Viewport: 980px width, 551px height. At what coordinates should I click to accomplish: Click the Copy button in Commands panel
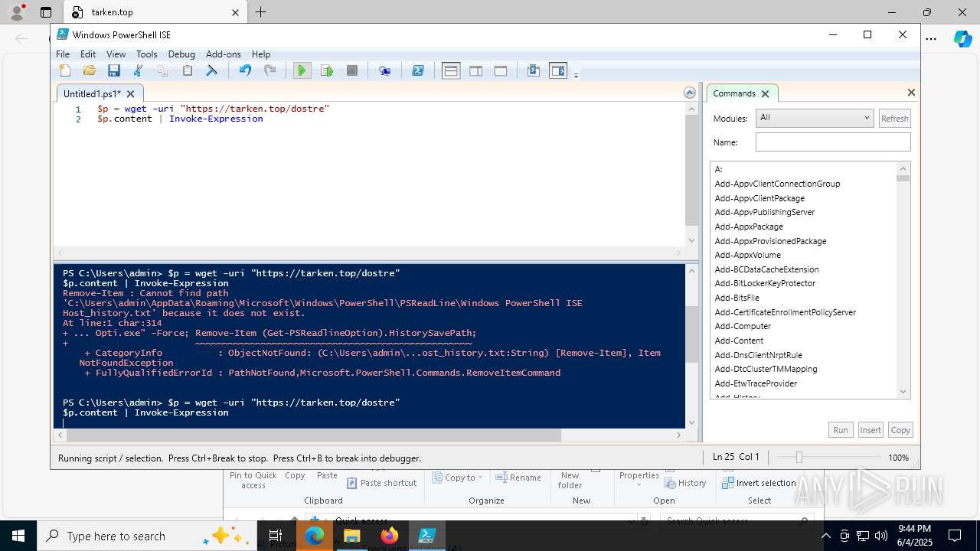[900, 430]
